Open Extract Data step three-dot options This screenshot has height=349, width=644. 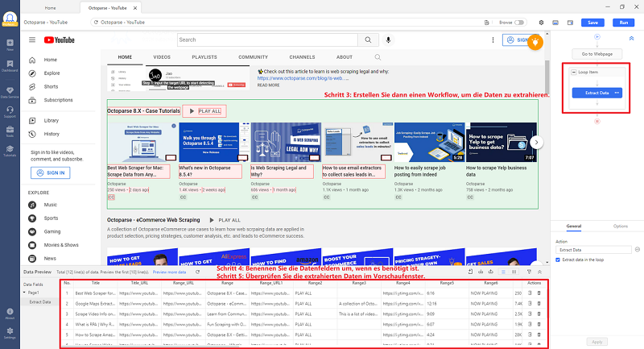coord(617,93)
